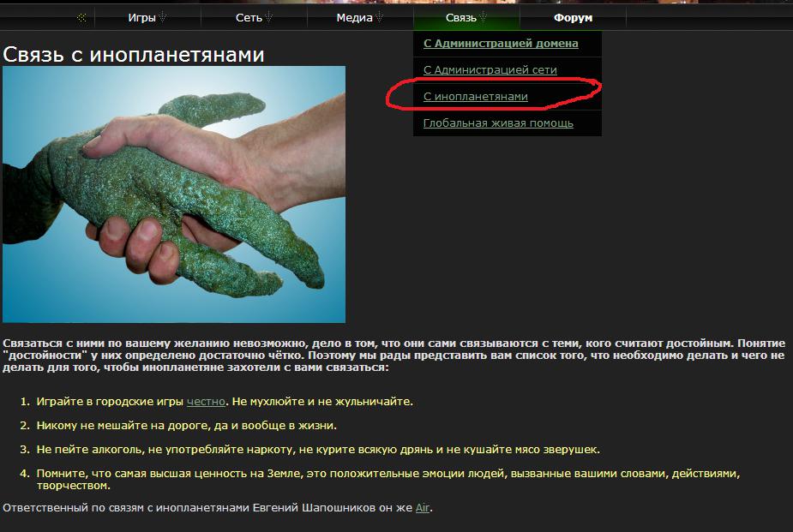Viewport: 793px width, 532px height.
Task: Click the arrow icon beside Связь
Action: click(x=483, y=18)
